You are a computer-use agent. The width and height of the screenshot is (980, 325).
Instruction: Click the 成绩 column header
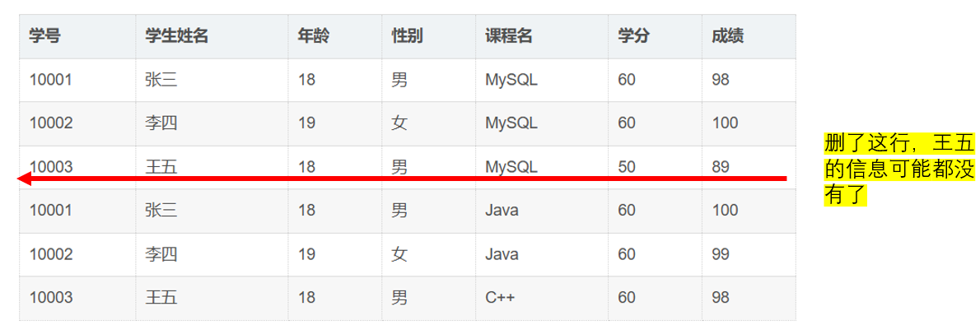[x=727, y=36]
